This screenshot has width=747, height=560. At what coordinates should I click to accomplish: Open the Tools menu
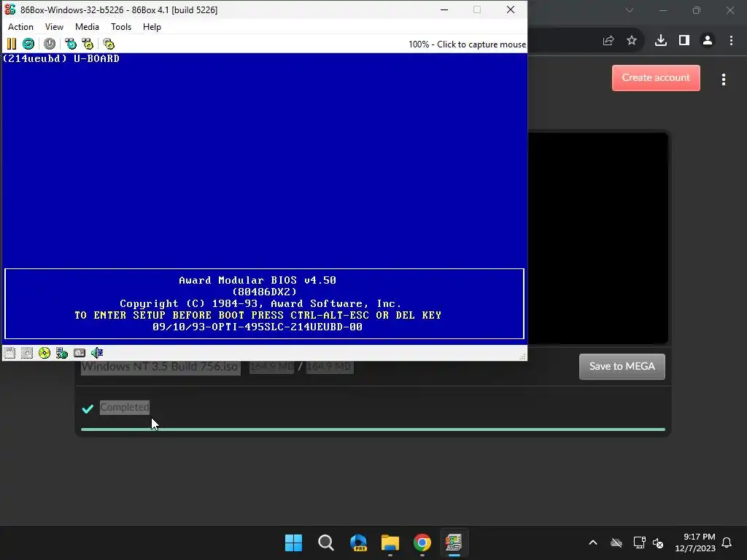(121, 27)
